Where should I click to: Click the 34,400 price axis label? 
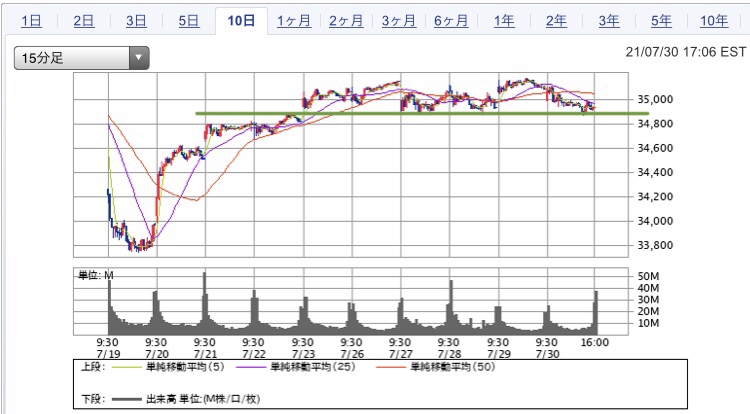coord(655,172)
